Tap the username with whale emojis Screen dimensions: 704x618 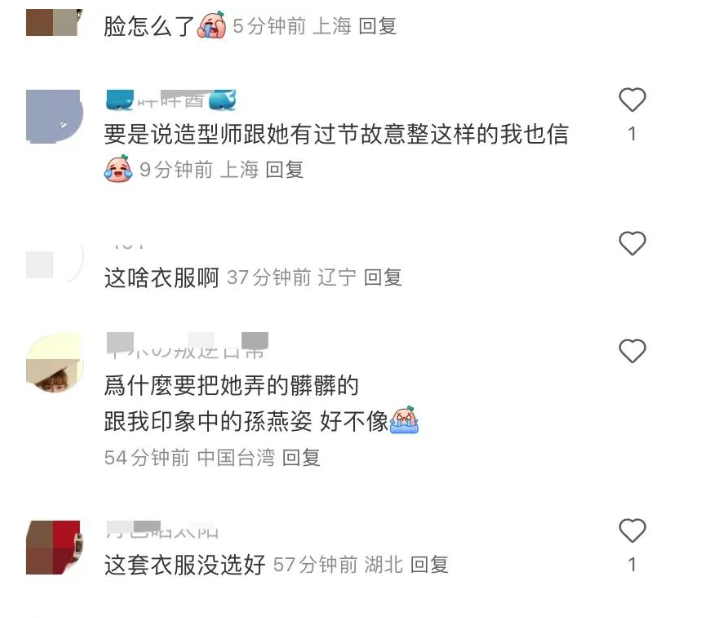(171, 100)
